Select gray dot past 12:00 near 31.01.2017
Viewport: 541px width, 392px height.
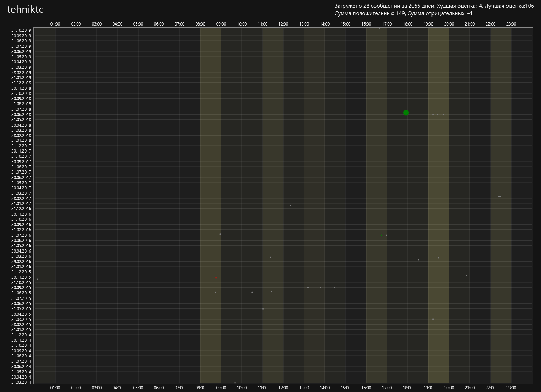291,205
